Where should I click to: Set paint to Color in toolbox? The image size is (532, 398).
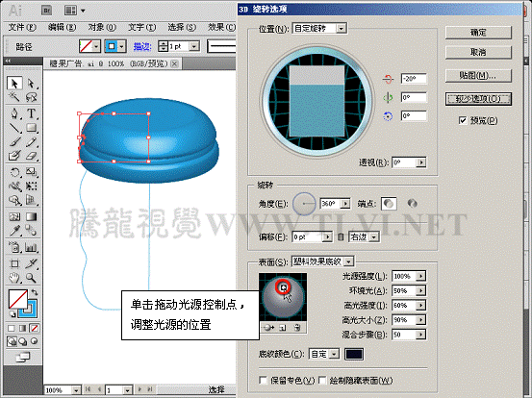[12, 328]
